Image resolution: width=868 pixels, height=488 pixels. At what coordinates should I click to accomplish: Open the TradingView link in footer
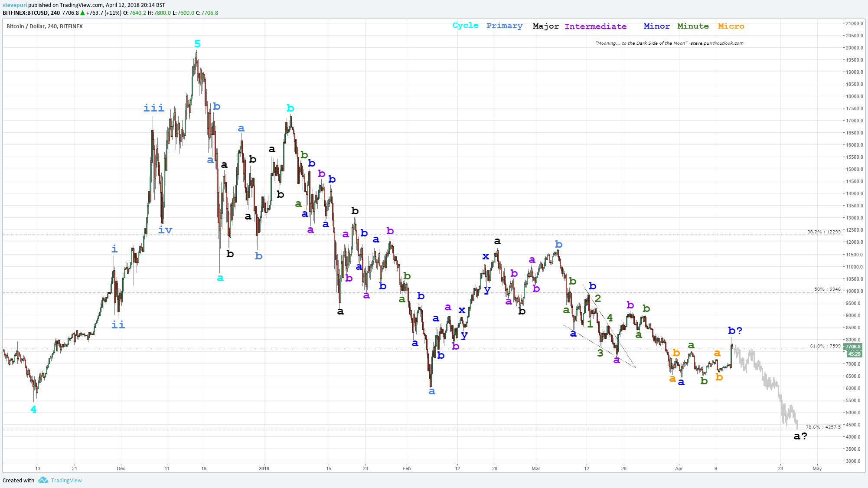pos(66,480)
